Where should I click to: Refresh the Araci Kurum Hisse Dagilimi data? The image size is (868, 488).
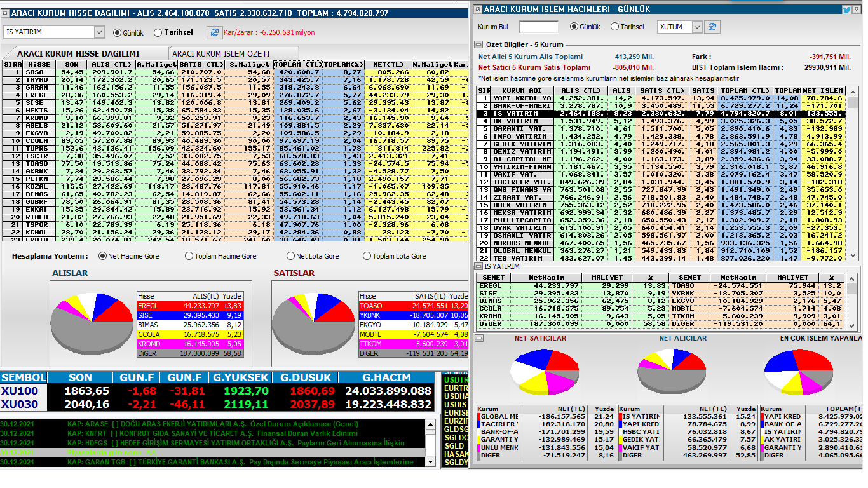coord(214,32)
